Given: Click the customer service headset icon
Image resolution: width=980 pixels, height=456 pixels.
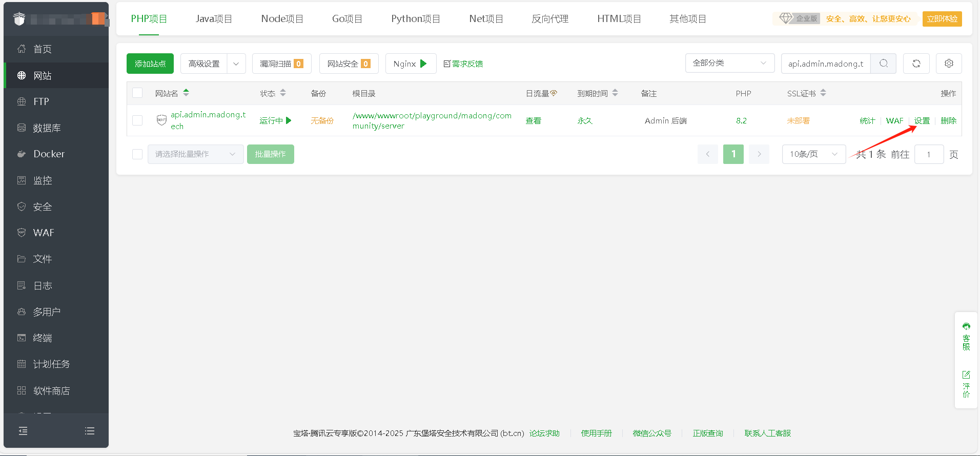Looking at the screenshot, I should [x=966, y=326].
